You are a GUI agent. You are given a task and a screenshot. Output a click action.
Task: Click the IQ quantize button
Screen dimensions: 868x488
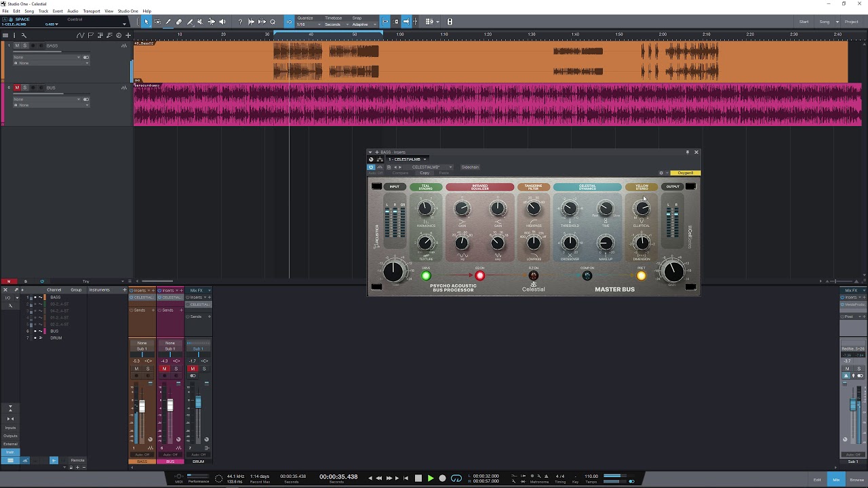point(289,22)
